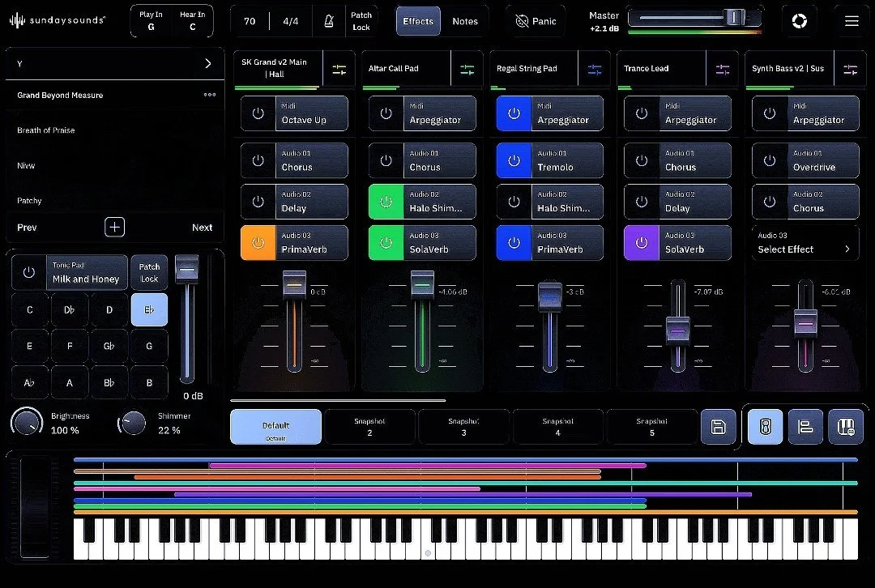The image size is (875, 588).
Task: Change the 70 tempo value
Action: 250,21
